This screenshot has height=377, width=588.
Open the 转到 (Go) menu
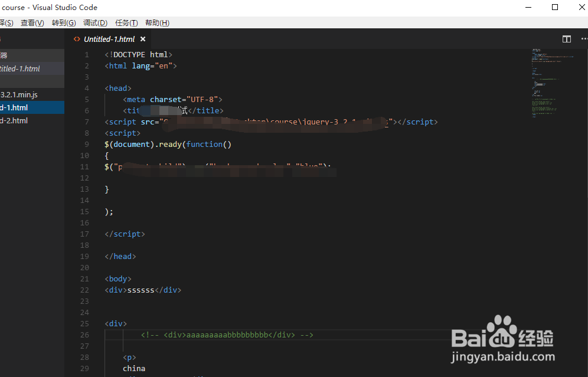(63, 22)
